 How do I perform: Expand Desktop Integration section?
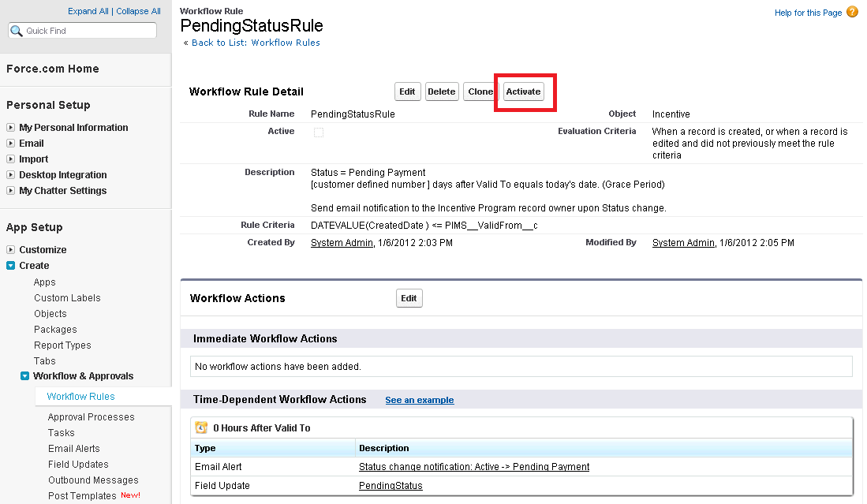pyautogui.click(x=11, y=175)
